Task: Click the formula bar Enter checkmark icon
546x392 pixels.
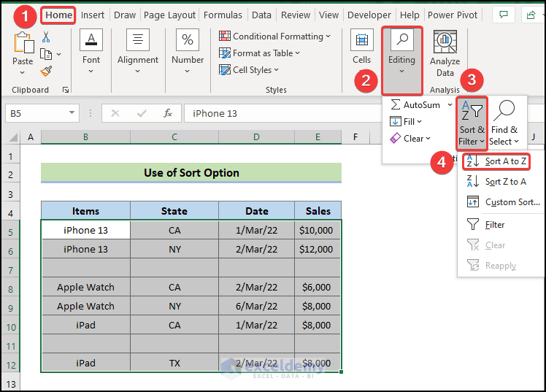Action: pos(142,113)
